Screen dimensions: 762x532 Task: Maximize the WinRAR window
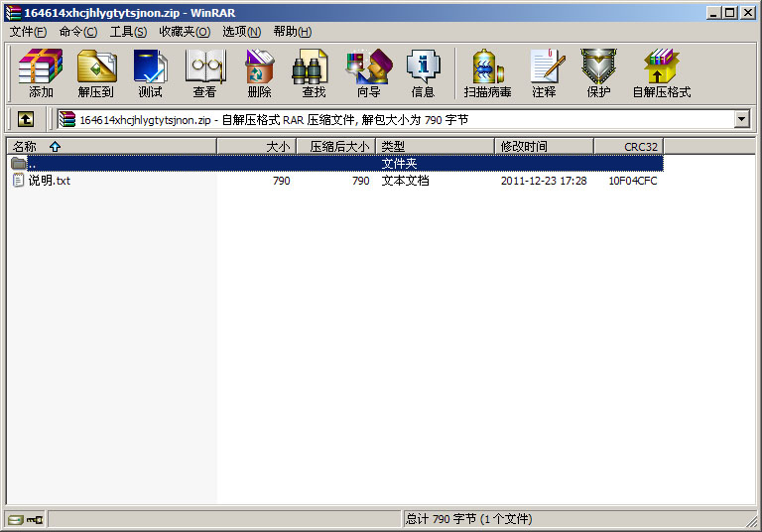(730, 13)
